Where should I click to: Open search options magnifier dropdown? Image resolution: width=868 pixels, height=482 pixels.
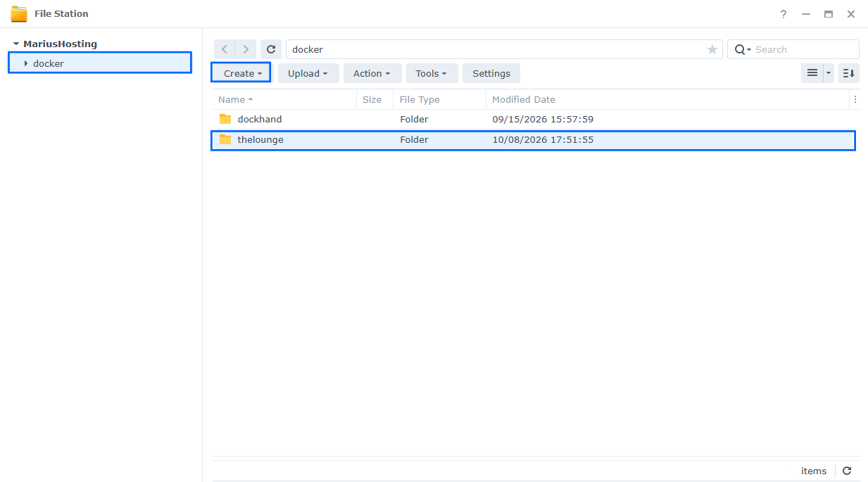point(743,49)
